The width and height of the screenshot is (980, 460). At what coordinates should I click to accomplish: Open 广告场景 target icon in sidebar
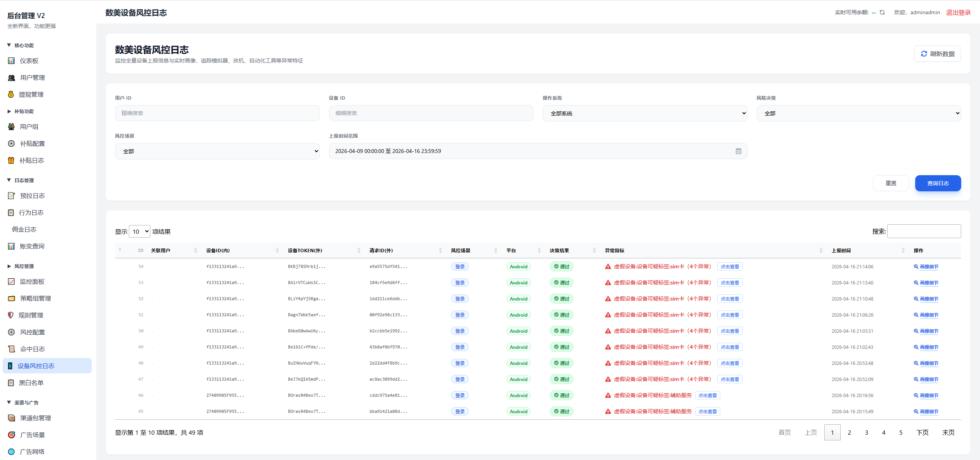(x=12, y=435)
